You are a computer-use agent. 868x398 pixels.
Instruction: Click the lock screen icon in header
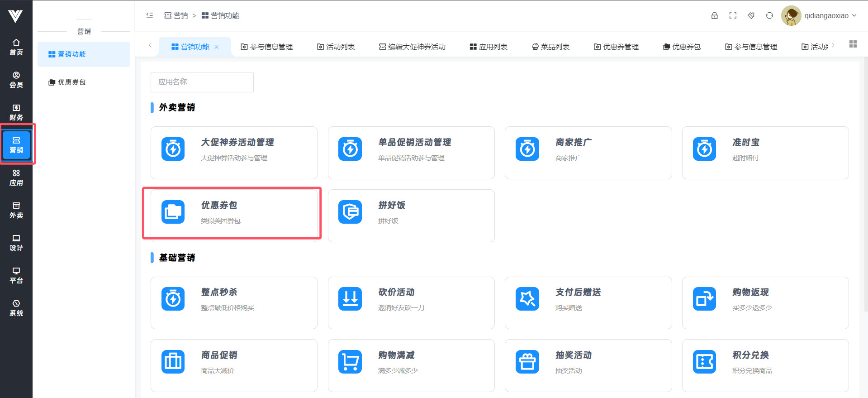click(714, 15)
